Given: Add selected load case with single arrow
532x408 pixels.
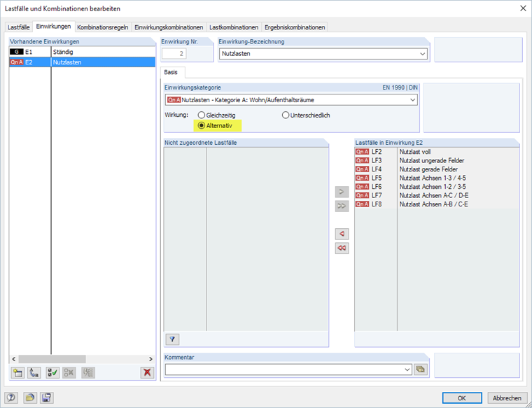Looking at the screenshot, I should [342, 192].
